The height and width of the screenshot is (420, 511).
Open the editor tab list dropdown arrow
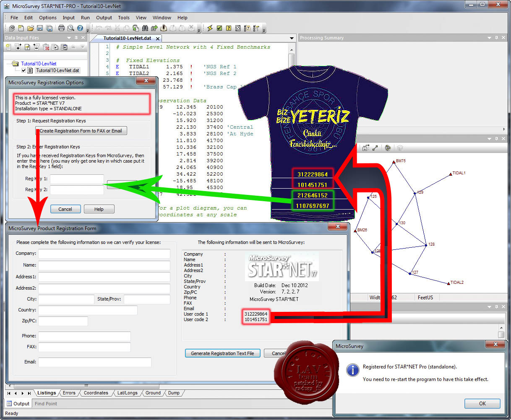pos(292,38)
